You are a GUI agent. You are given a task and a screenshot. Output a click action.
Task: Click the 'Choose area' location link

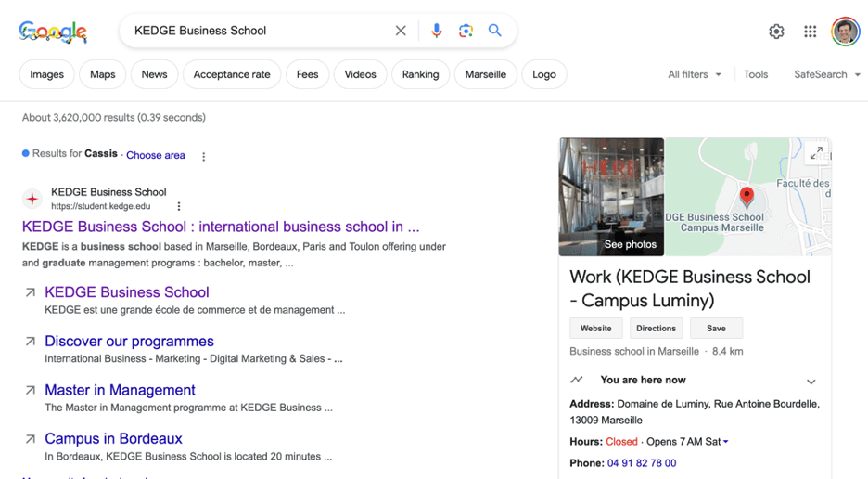(x=156, y=155)
